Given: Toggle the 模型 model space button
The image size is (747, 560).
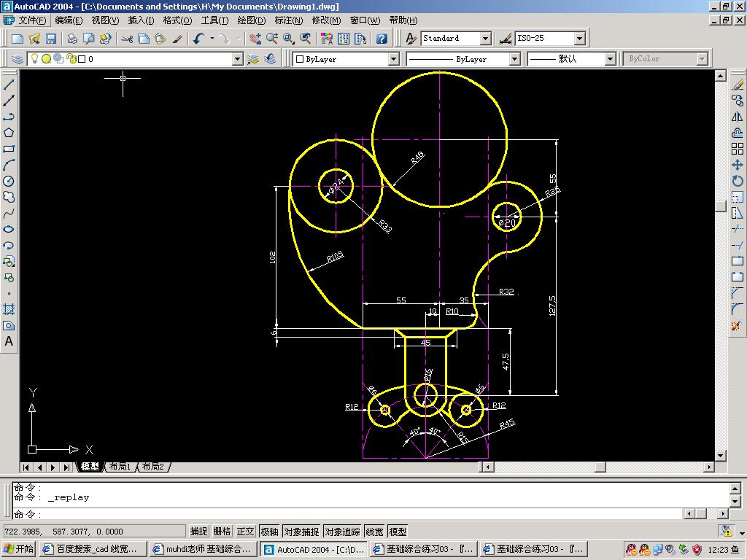Looking at the screenshot, I should 398,532.
